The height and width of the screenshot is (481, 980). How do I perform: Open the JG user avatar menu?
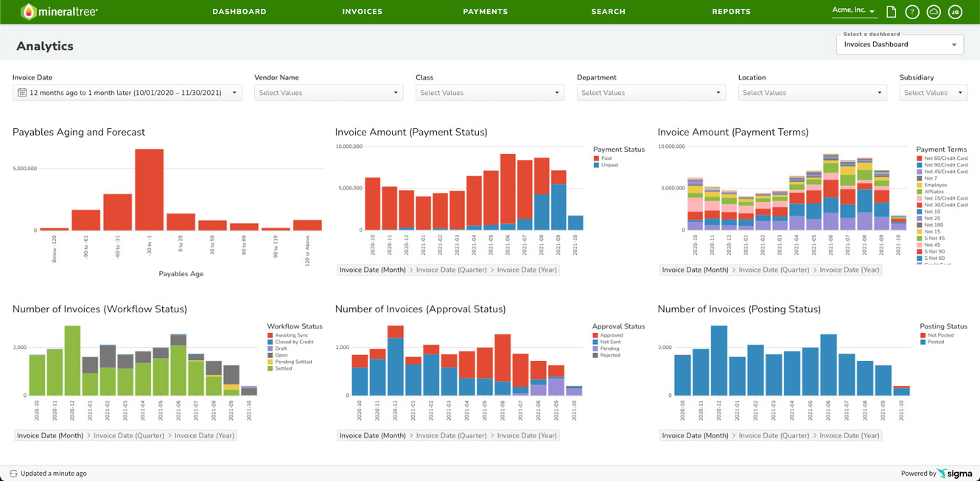pyautogui.click(x=955, y=12)
